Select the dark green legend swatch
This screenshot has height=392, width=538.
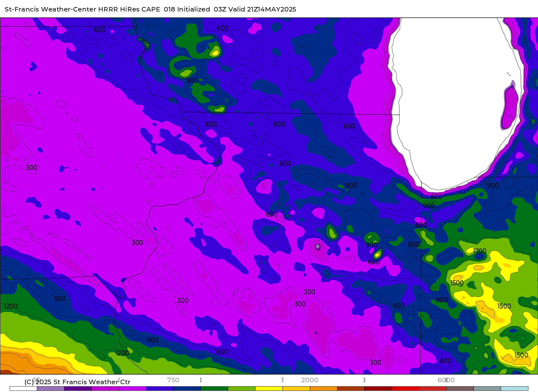(x=214, y=389)
